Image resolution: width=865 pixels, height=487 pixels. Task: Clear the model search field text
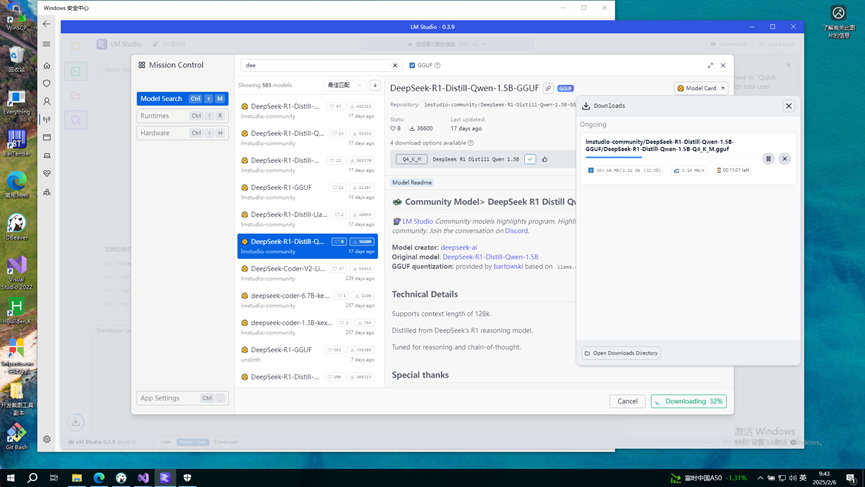coord(395,65)
